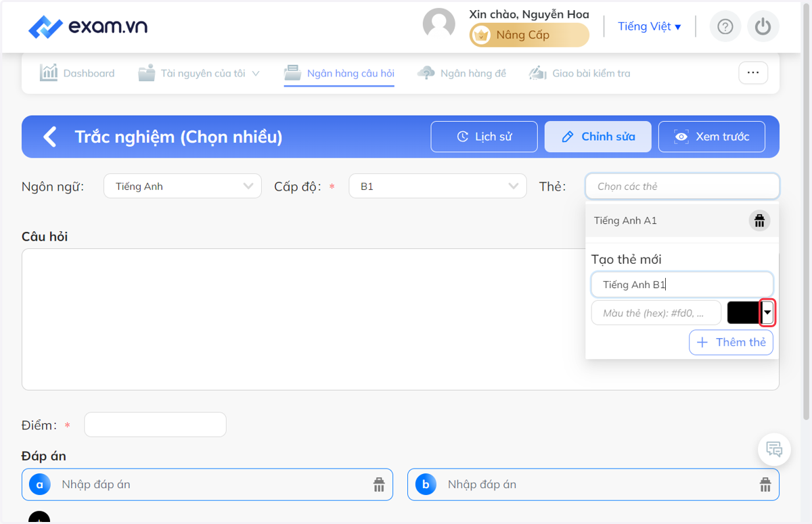The width and height of the screenshot is (812, 524).
Task: Delete answer a with trash icon
Action: (379, 484)
